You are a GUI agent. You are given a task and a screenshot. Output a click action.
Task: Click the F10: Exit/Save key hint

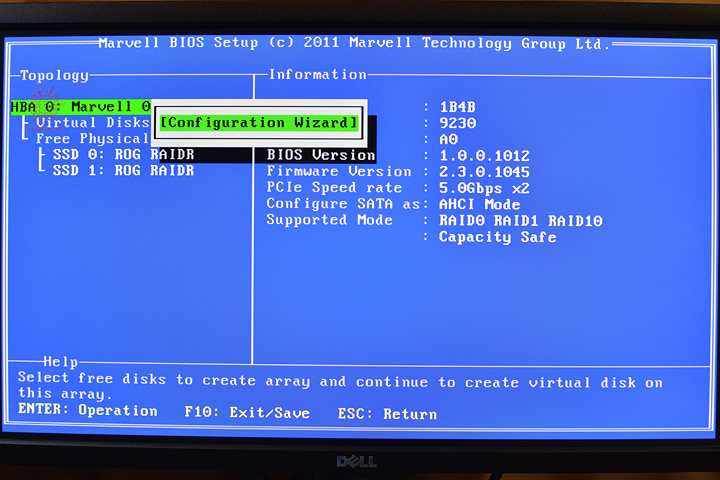[x=247, y=412]
